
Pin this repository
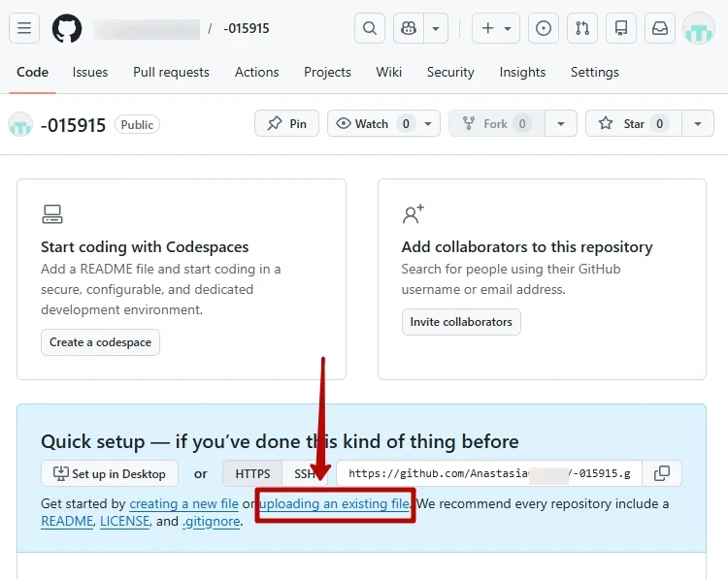click(x=286, y=123)
